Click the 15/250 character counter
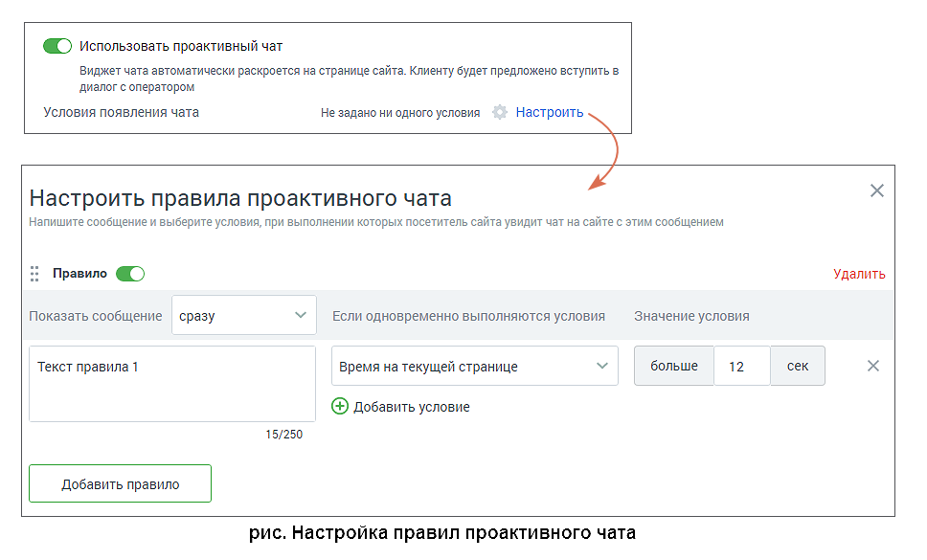Image resolution: width=927 pixels, height=560 pixels. coord(283,435)
